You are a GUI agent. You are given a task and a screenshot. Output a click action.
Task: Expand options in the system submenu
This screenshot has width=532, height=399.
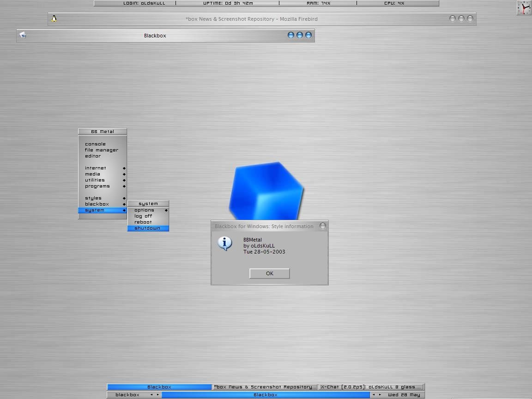148,211
